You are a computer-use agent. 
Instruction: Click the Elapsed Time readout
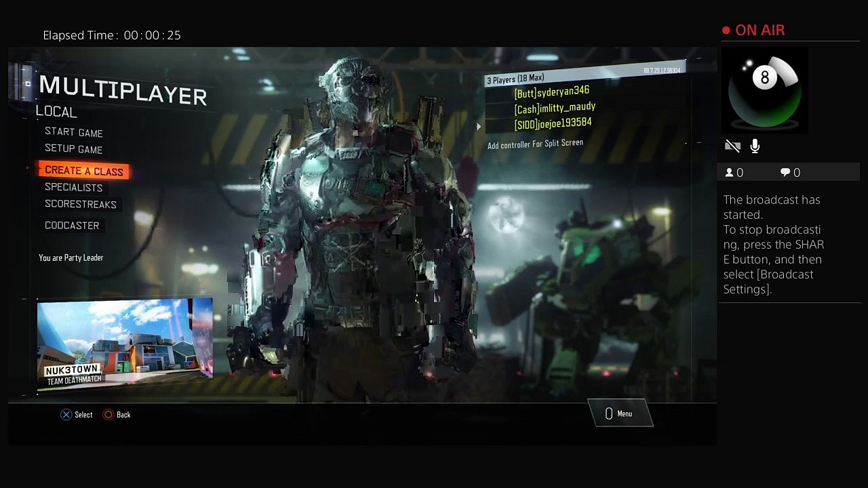click(x=112, y=35)
